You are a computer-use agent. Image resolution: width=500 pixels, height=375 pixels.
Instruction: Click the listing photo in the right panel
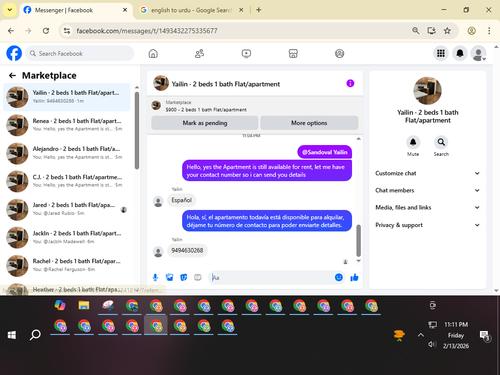point(427,91)
